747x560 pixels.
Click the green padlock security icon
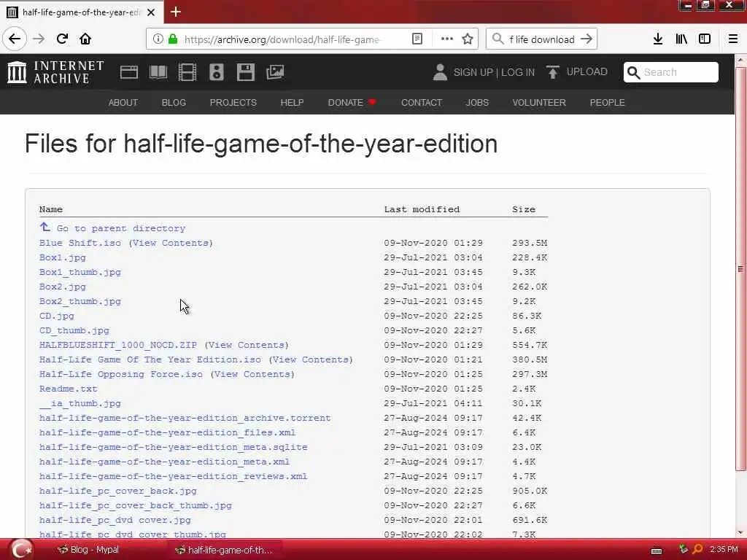173,39
